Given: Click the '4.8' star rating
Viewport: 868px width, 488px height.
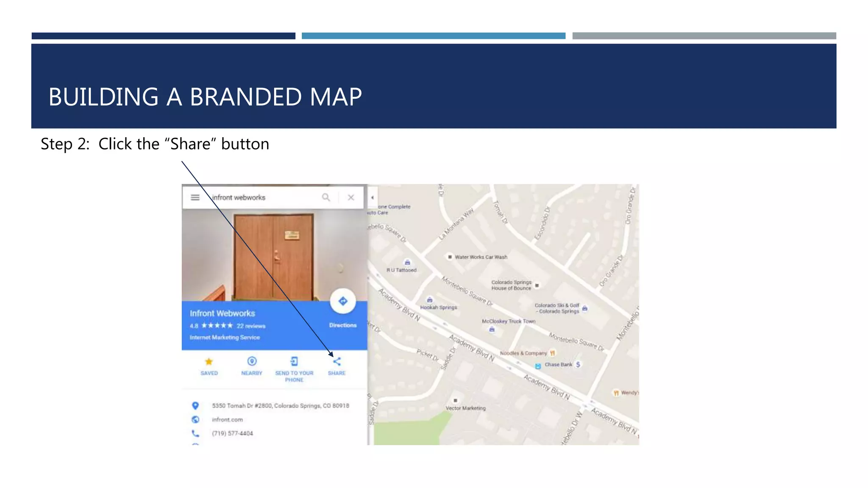Looking at the screenshot, I should click(194, 326).
